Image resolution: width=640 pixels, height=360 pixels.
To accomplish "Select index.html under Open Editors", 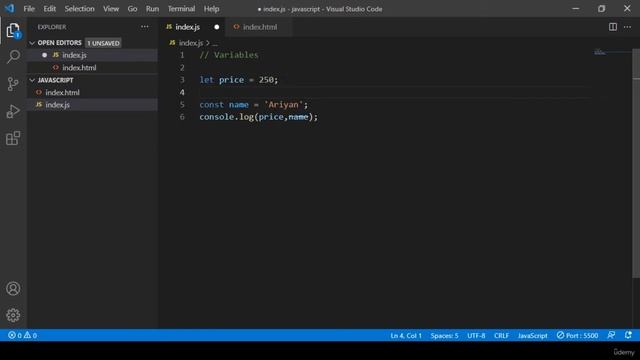I will coord(92,68).
